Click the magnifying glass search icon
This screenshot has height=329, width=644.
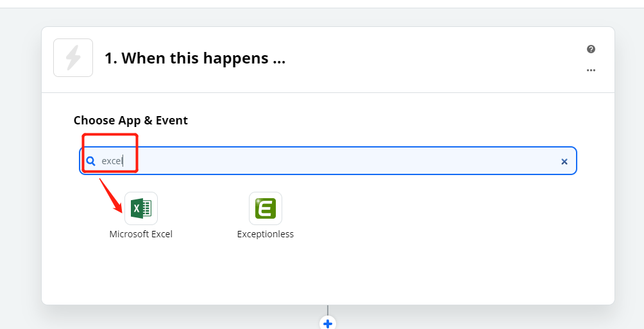pyautogui.click(x=91, y=161)
